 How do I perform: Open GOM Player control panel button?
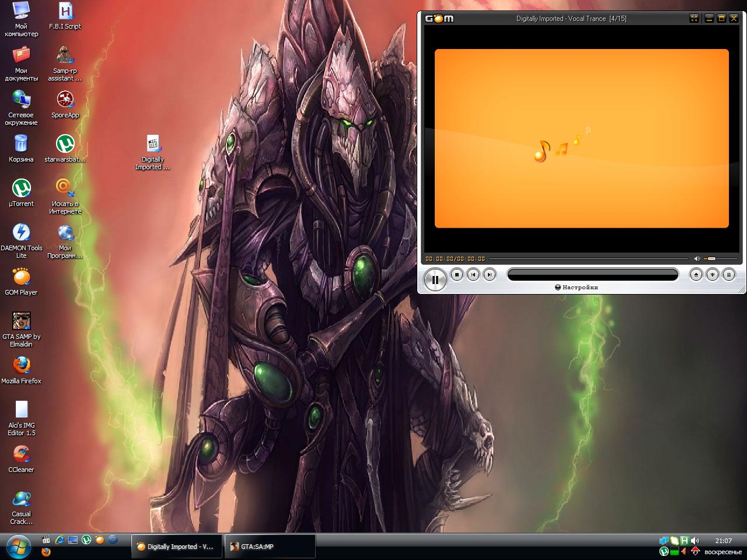712,274
